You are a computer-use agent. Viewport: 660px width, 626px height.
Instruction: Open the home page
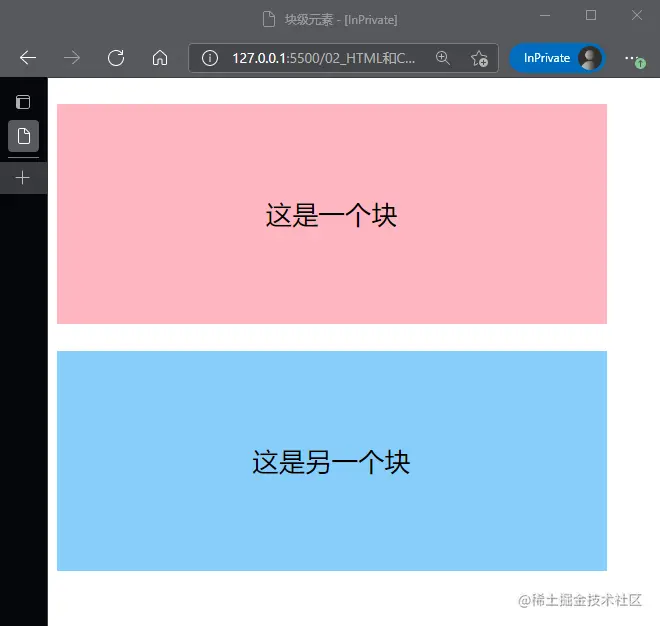click(x=160, y=58)
